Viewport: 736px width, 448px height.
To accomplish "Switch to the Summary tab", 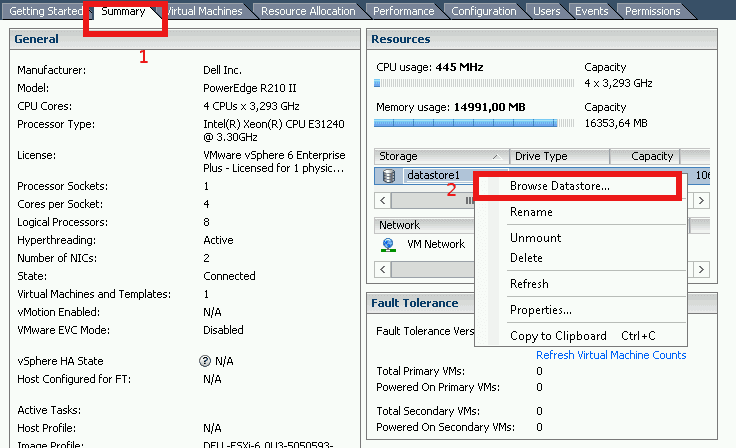I will tap(124, 12).
